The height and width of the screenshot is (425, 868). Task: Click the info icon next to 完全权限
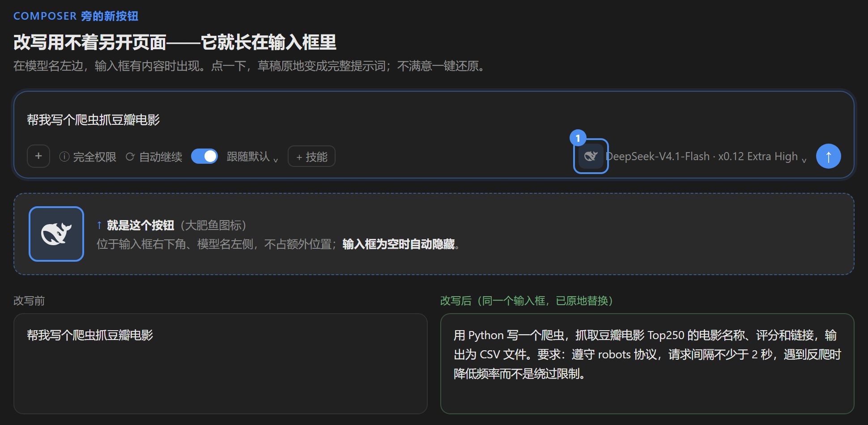tap(64, 157)
